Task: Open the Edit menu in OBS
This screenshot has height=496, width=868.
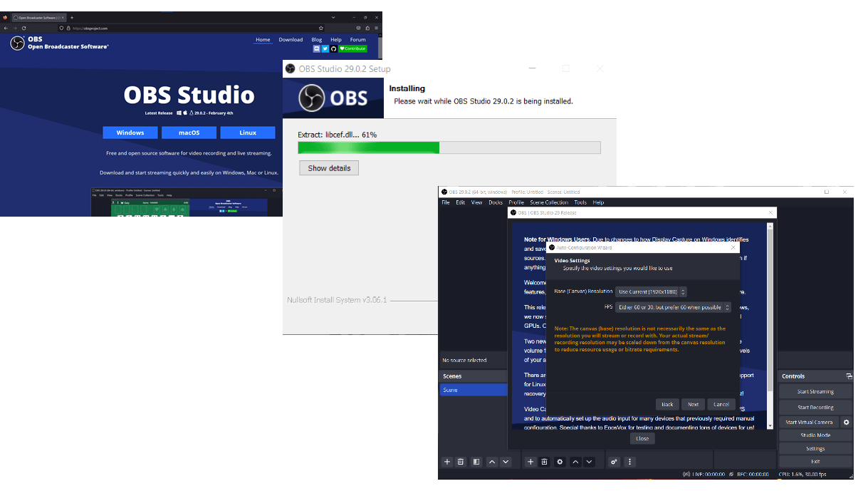Action: pyautogui.click(x=461, y=202)
